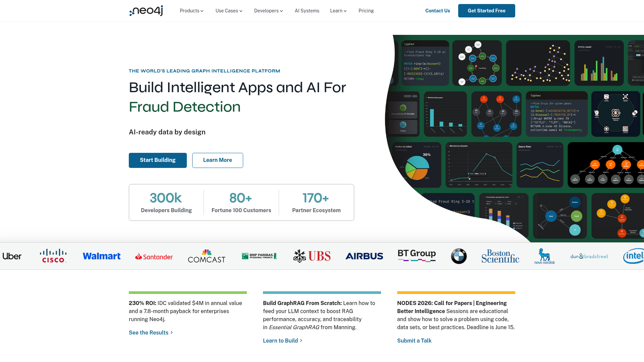The image size is (644, 362).
Task: Click the dun & bradstreet logo
Action: point(589,256)
